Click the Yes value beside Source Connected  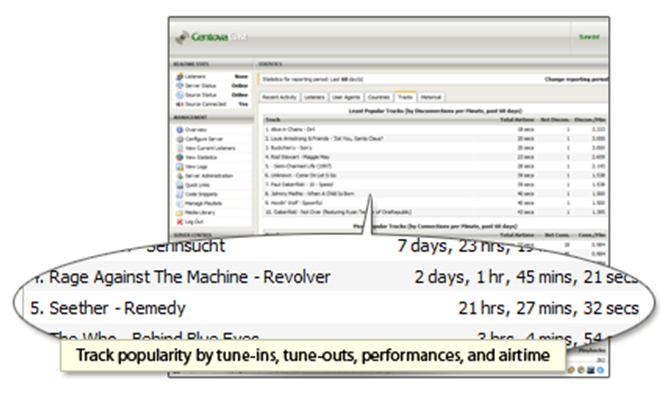[x=243, y=104]
